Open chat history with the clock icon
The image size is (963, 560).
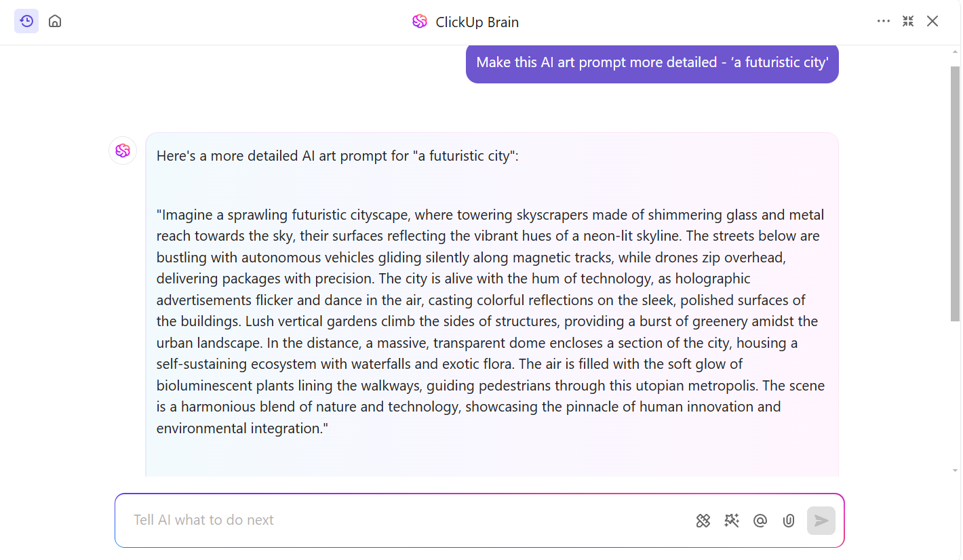26,21
